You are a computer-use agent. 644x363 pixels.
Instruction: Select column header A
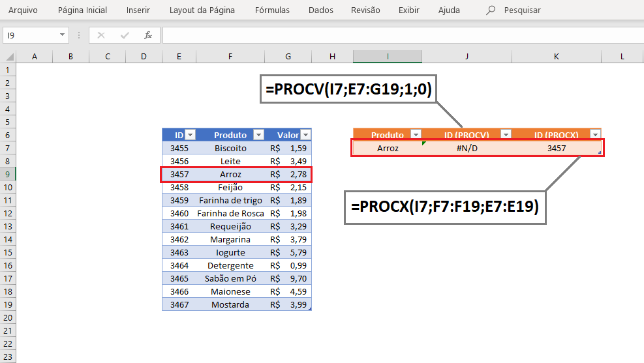pos(35,57)
